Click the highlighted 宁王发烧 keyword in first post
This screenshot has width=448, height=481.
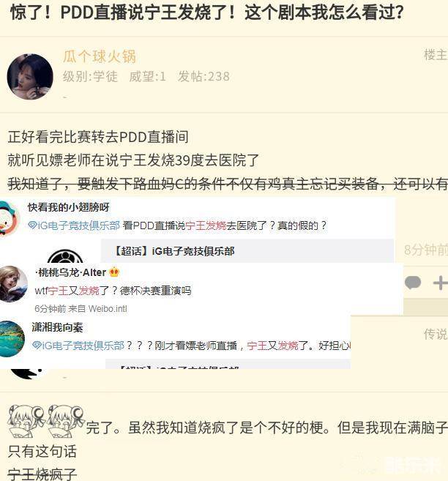(x=206, y=225)
